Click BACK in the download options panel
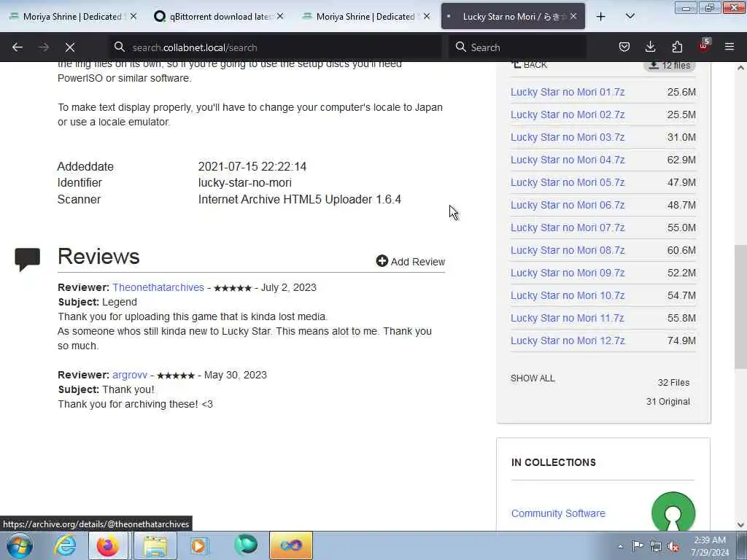This screenshot has height=560, width=747. click(x=529, y=65)
